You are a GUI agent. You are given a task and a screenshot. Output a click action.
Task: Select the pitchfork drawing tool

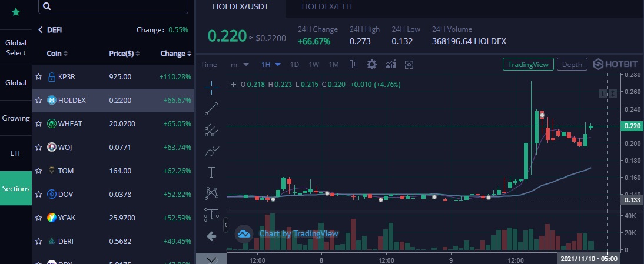211,130
